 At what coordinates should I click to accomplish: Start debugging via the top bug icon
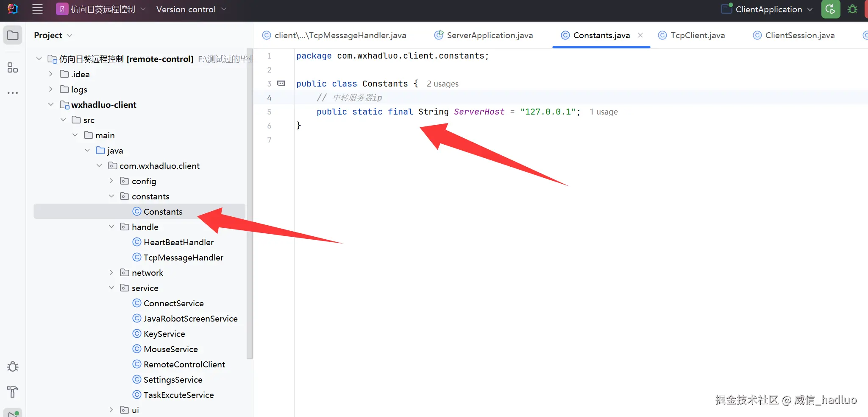tap(852, 9)
